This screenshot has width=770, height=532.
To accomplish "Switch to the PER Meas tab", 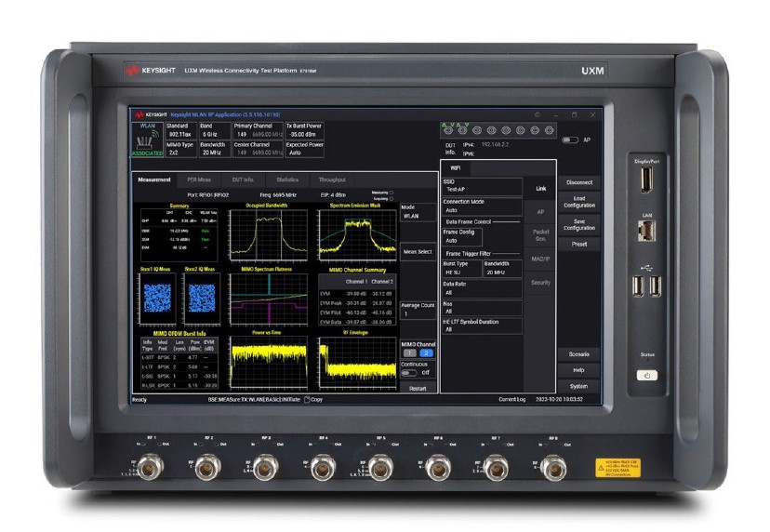I will [x=199, y=180].
